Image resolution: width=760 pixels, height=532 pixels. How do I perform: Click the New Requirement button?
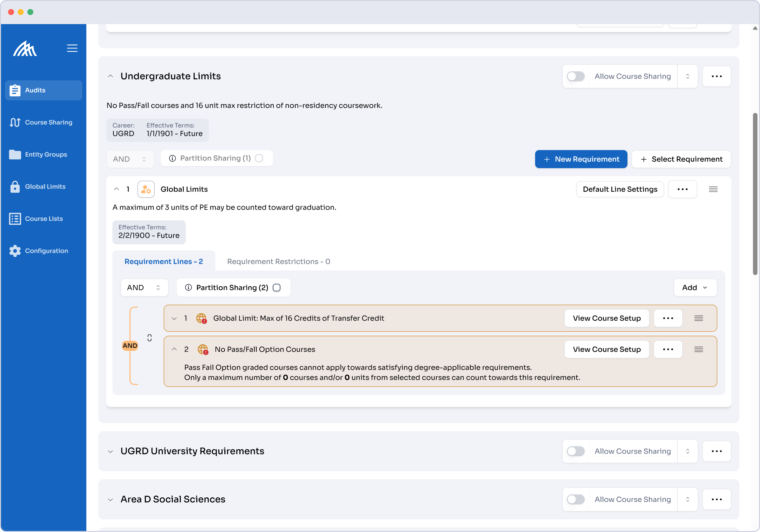(581, 159)
